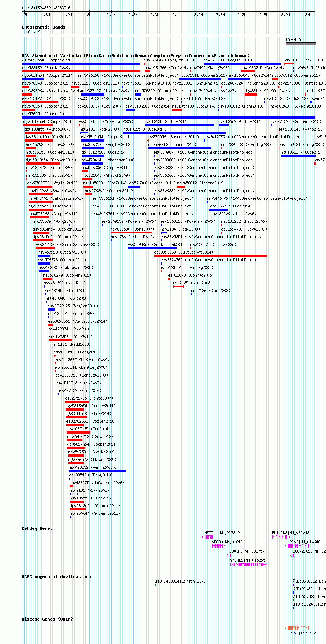Select nsv828156 (Park2010) label
Image resolution: width=326 pixels, height=644 pixels.
[203, 98]
